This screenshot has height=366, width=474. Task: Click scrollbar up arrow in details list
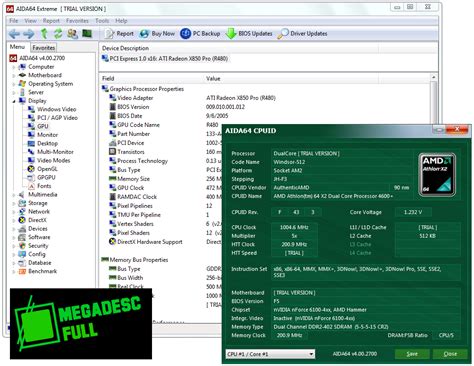point(433,77)
